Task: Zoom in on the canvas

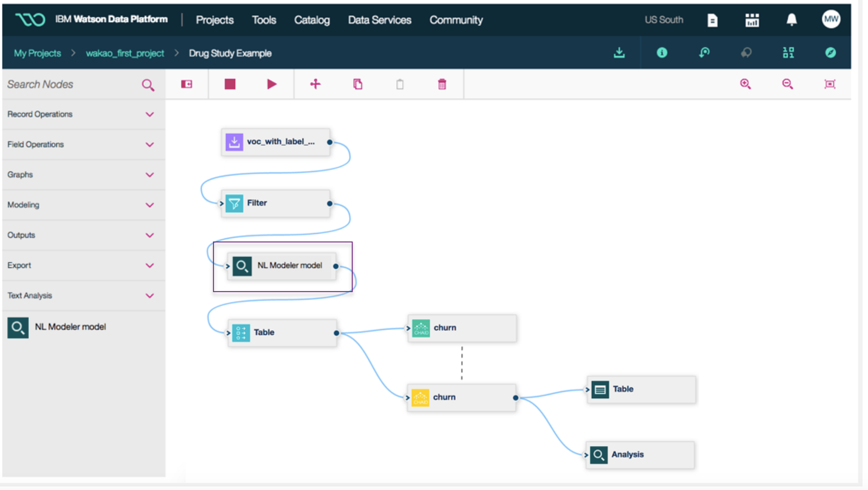Action: click(745, 84)
